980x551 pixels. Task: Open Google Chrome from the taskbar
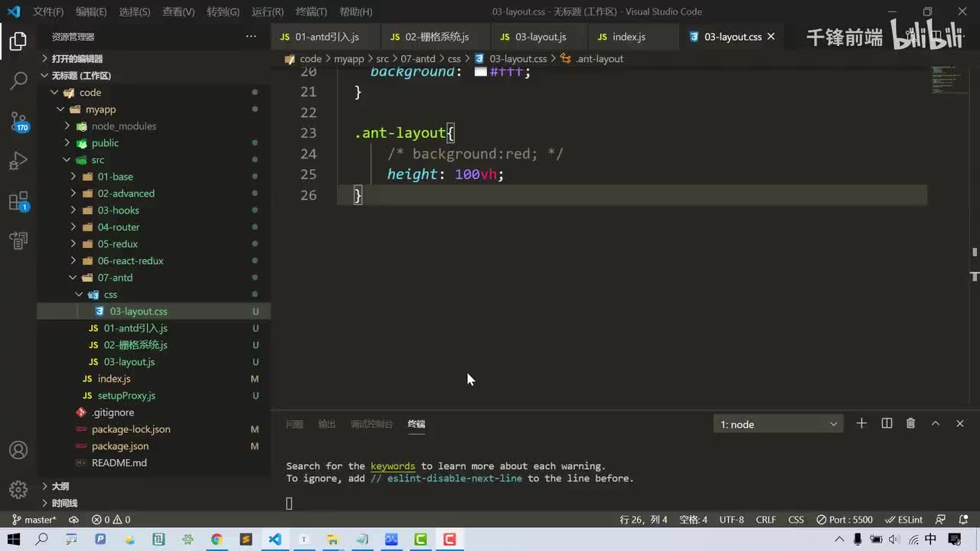(217, 540)
